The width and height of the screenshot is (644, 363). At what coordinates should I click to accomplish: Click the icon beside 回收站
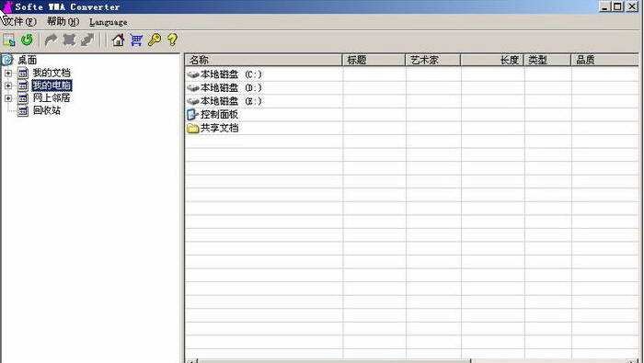tap(23, 110)
